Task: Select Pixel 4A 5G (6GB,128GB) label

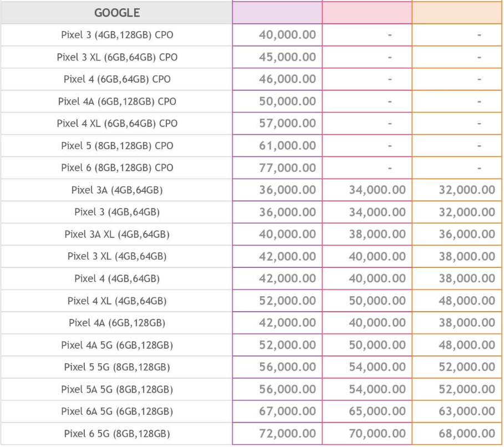Action: 117,345
